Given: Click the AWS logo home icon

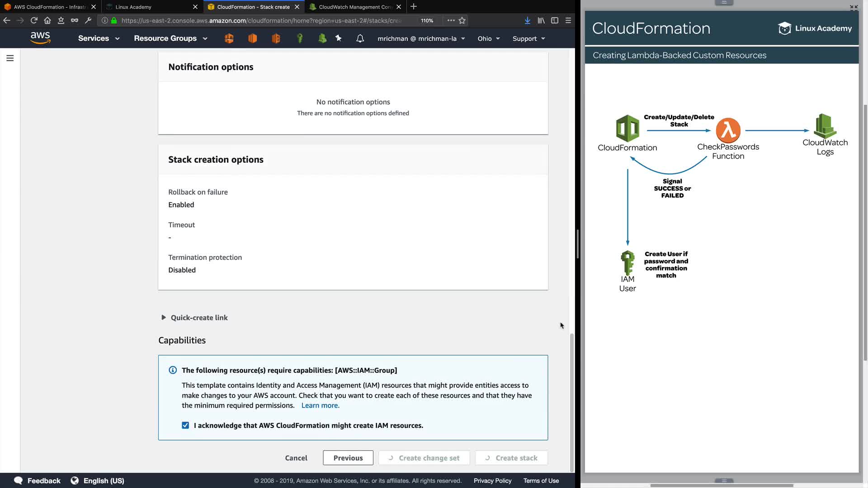Looking at the screenshot, I should coord(40,38).
